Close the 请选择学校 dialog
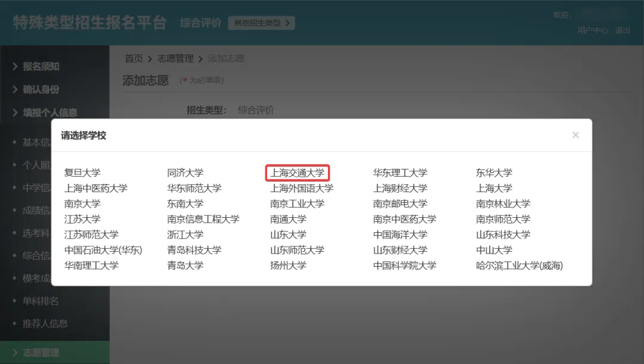This screenshot has height=364, width=644. [575, 135]
